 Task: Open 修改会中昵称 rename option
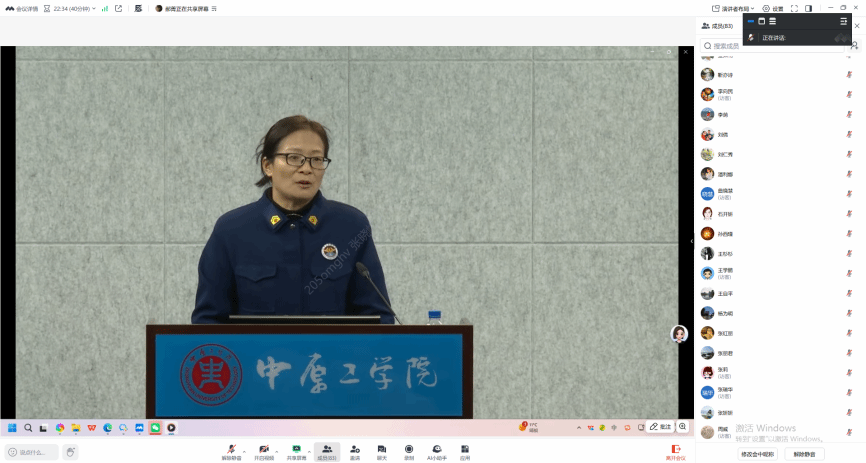(757, 453)
